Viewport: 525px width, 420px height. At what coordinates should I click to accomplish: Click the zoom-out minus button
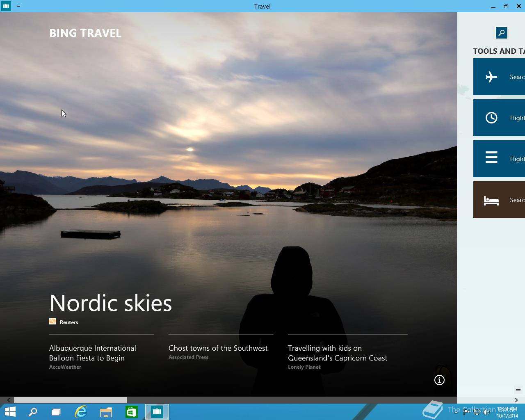[x=518, y=390]
